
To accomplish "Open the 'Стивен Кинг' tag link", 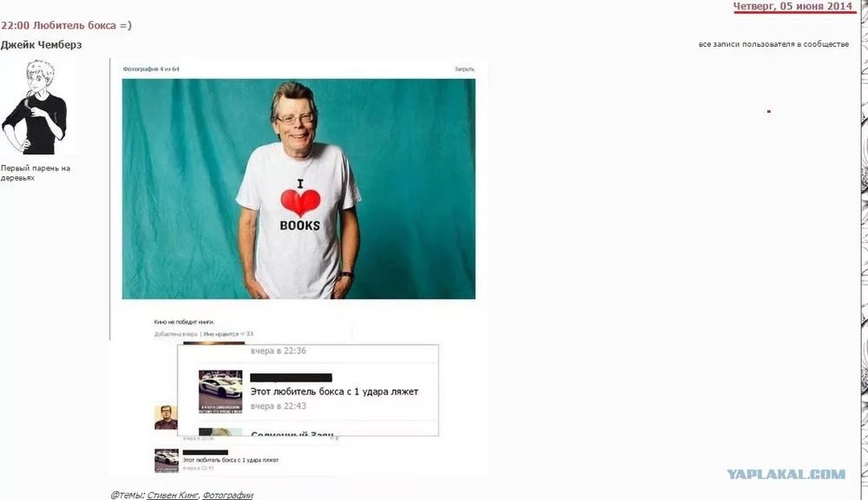I will (x=172, y=495).
